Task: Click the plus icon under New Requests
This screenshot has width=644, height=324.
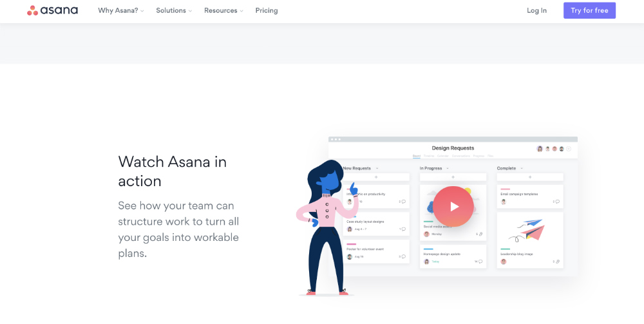Action: [x=376, y=177]
